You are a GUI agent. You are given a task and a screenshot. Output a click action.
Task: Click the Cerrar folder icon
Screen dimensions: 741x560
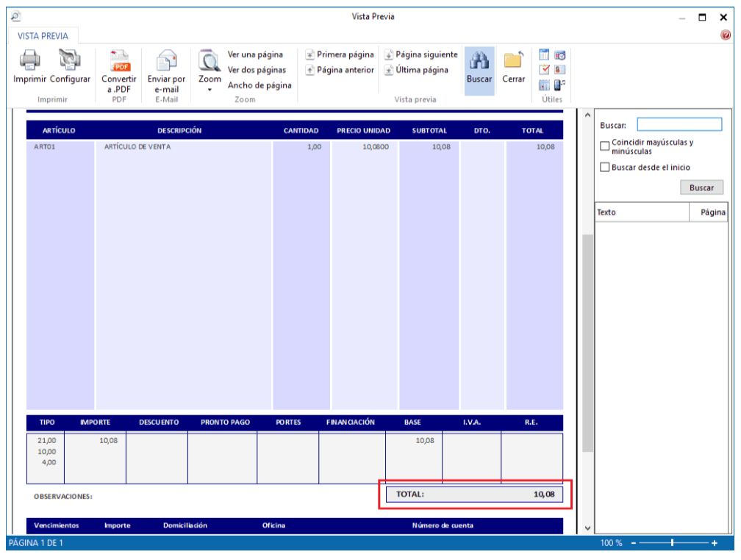coord(513,61)
